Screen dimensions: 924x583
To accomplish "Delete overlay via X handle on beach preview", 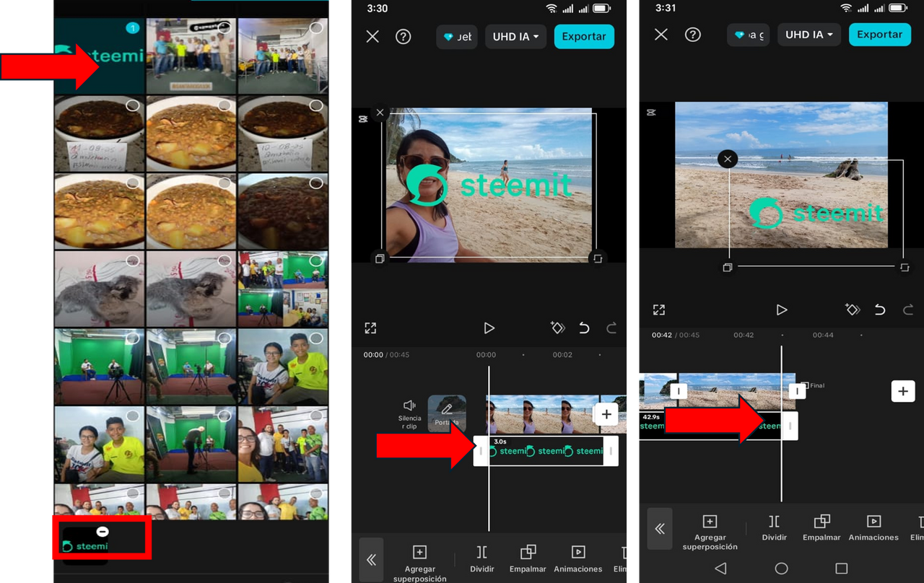I will 728,159.
